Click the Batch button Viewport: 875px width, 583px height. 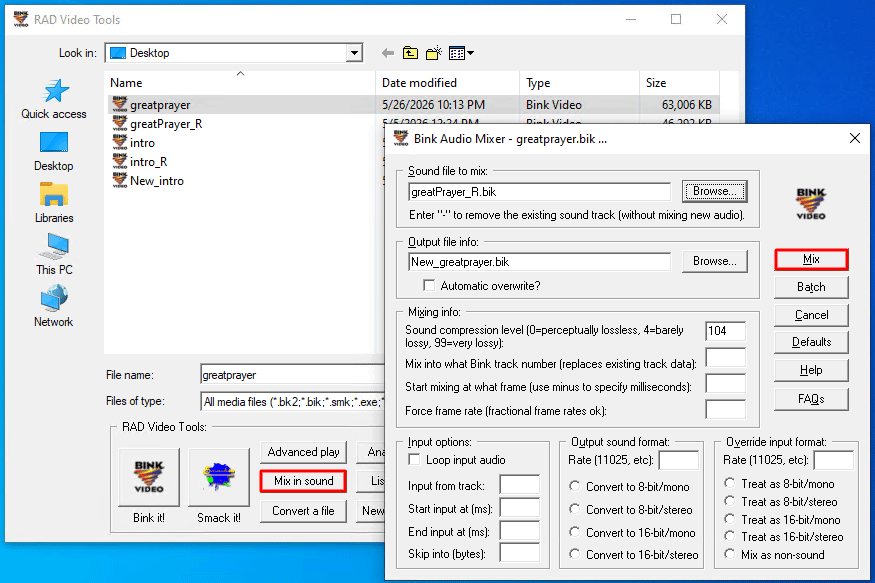click(811, 287)
